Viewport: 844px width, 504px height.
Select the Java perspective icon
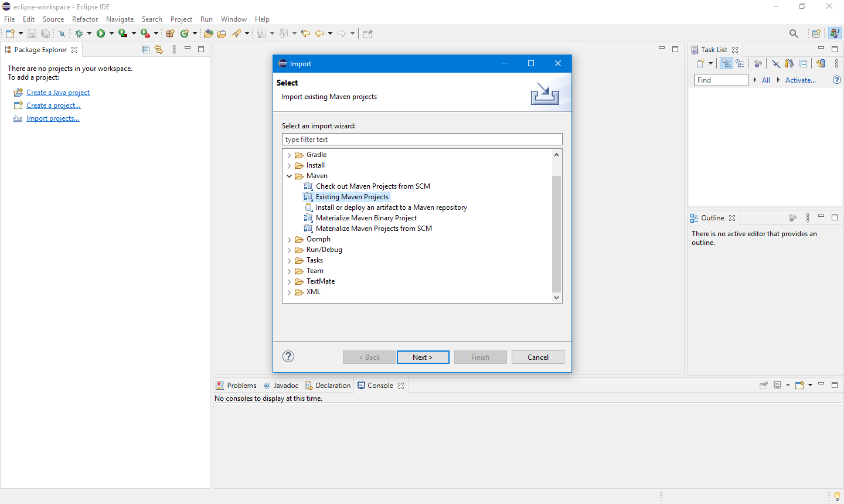(x=835, y=33)
